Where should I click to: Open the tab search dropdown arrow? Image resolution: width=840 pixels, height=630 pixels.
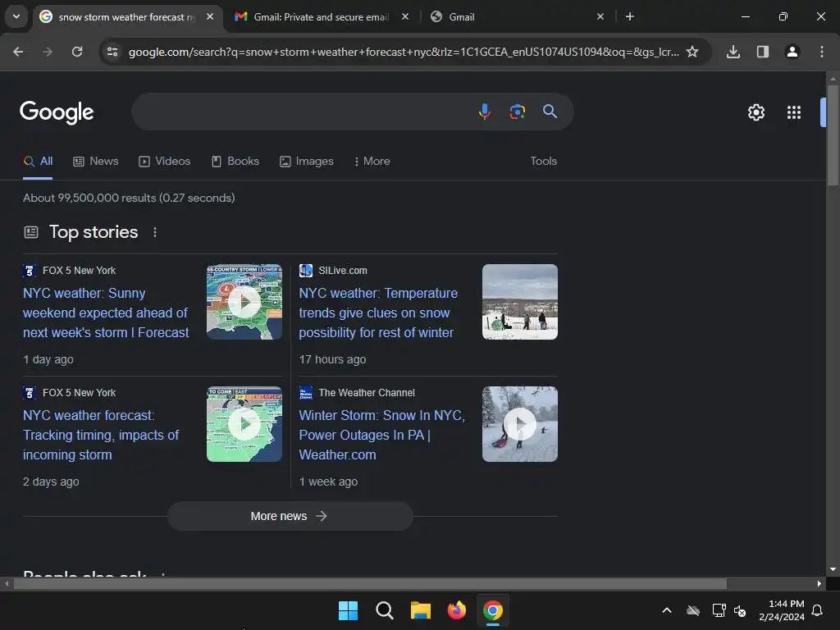point(16,16)
